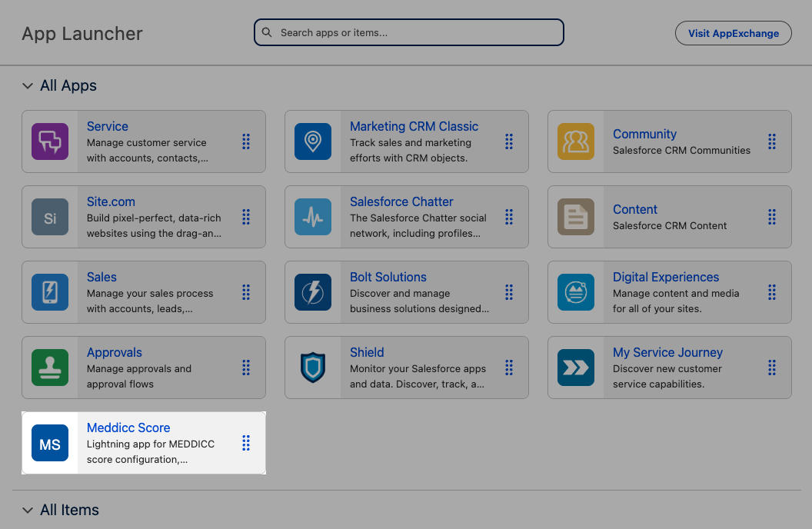Open the Bolt Solutions lightning icon
The height and width of the screenshot is (529, 812).
[313, 292]
